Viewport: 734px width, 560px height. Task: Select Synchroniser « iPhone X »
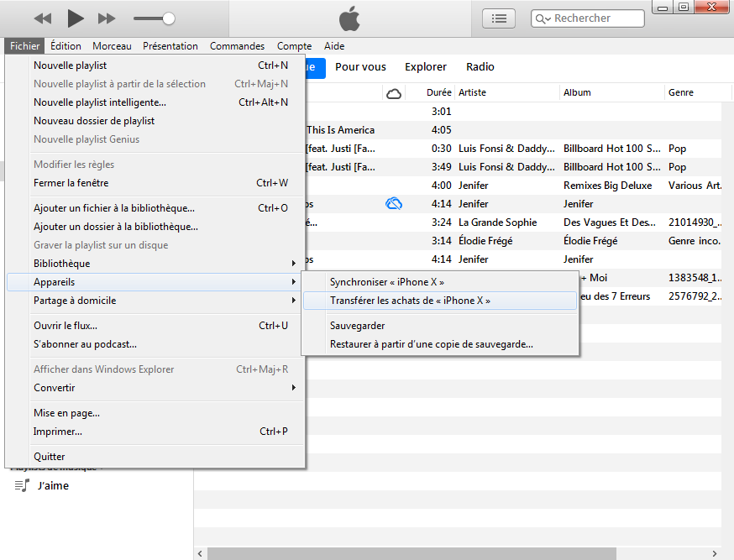(x=440, y=282)
